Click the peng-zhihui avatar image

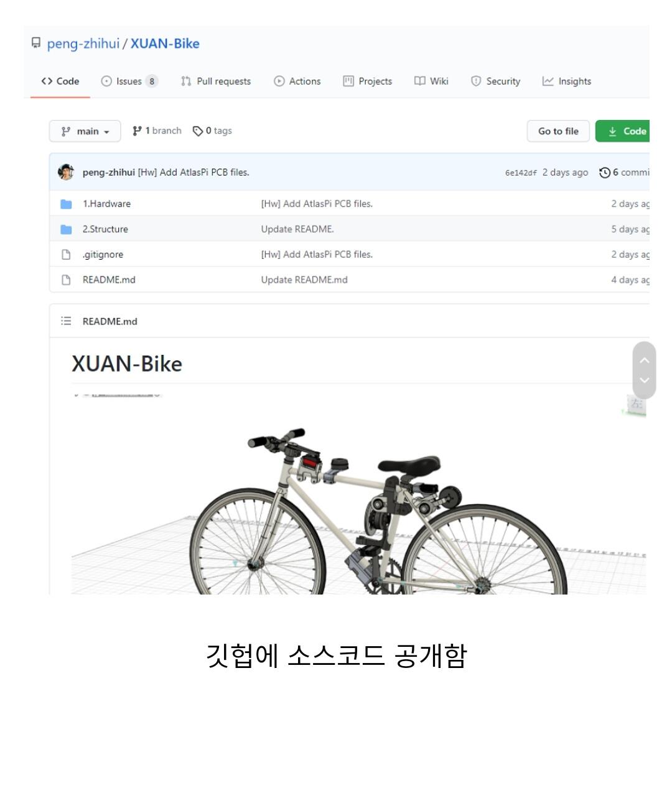point(66,172)
